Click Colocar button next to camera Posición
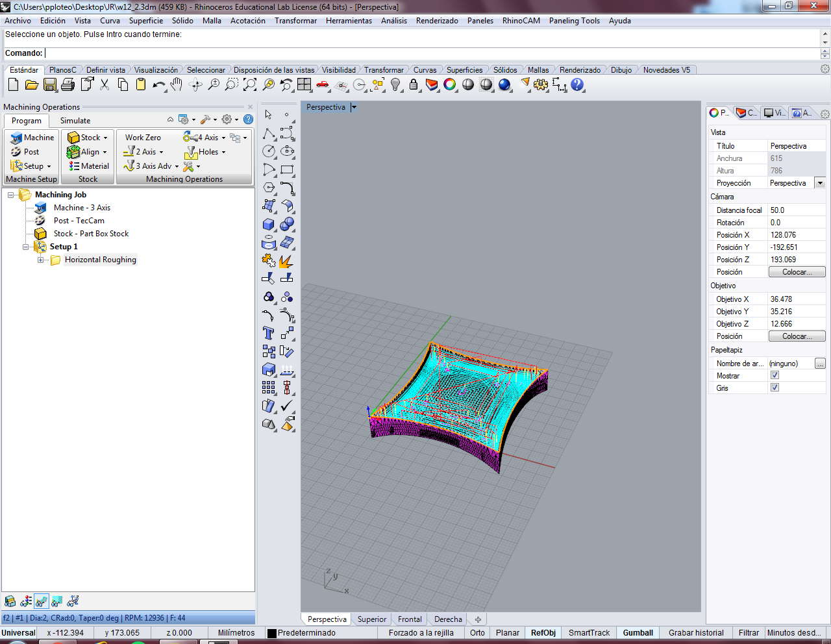This screenshot has height=644, width=831. click(x=797, y=272)
